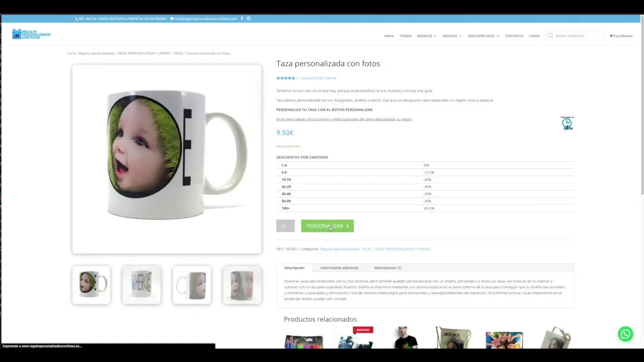Select the second mug thumbnail
The image size is (644, 362).
(141, 285)
